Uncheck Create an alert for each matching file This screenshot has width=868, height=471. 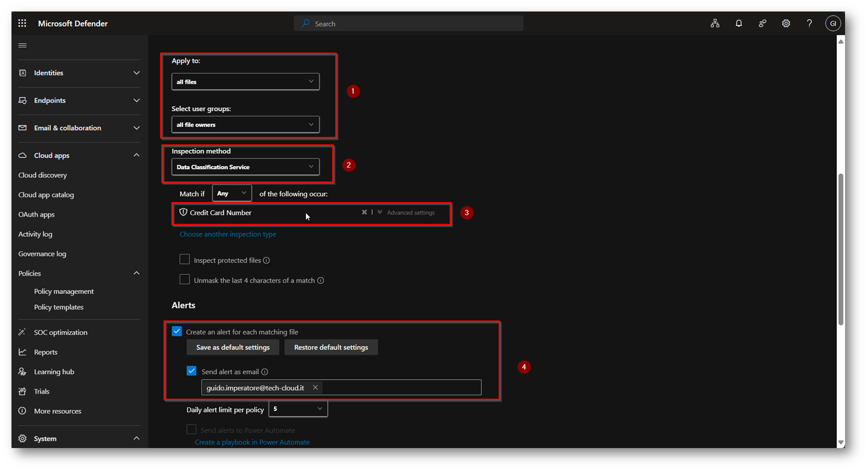(177, 331)
